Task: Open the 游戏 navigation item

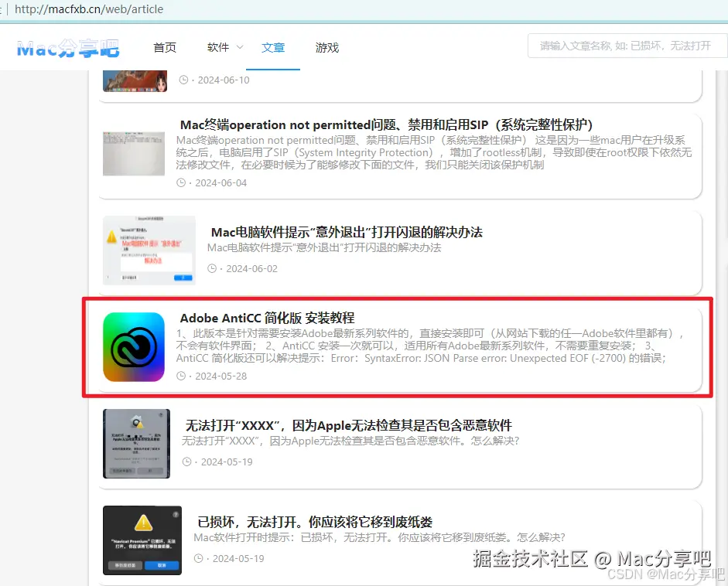Action: (x=326, y=47)
